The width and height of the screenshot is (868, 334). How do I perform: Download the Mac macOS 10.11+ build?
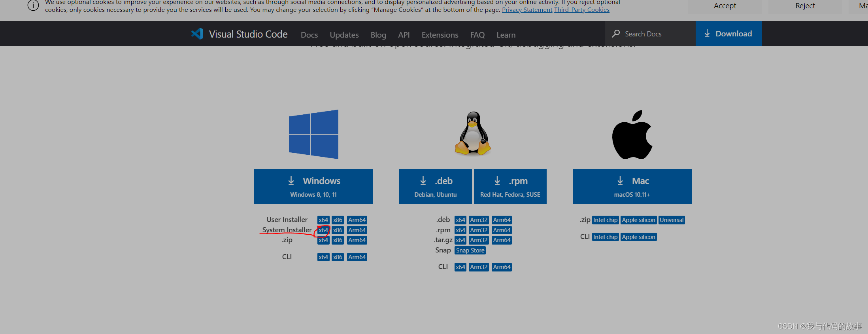coord(632,186)
